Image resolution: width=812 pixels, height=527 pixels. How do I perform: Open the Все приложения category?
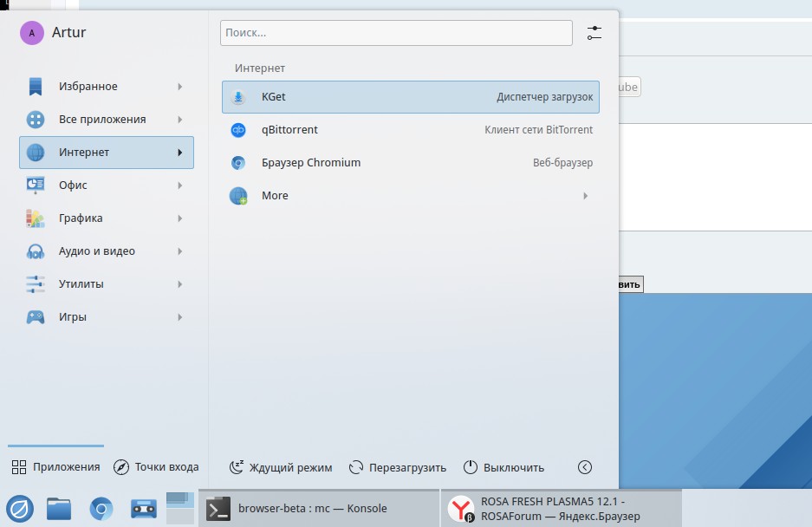(x=107, y=120)
